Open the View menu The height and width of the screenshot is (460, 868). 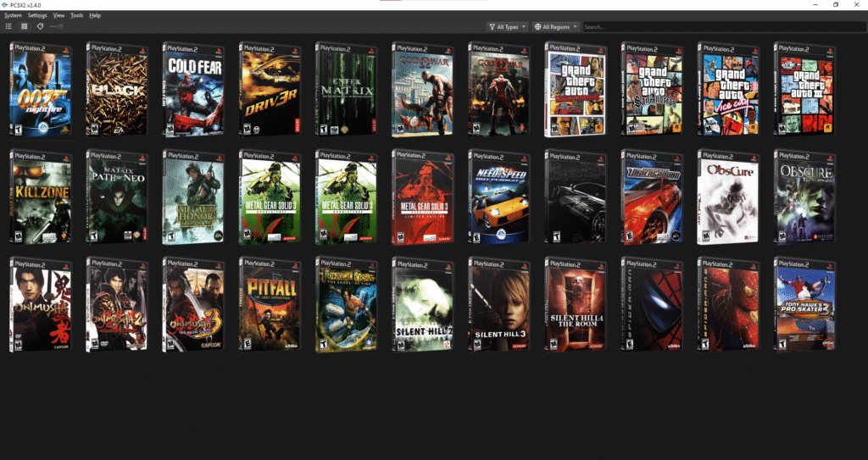[58, 15]
